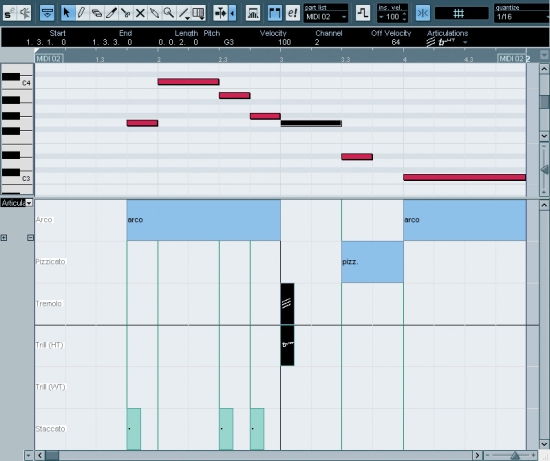Toggle Acoustic Feedback speaker button
550x461 pixels.
(25, 13)
